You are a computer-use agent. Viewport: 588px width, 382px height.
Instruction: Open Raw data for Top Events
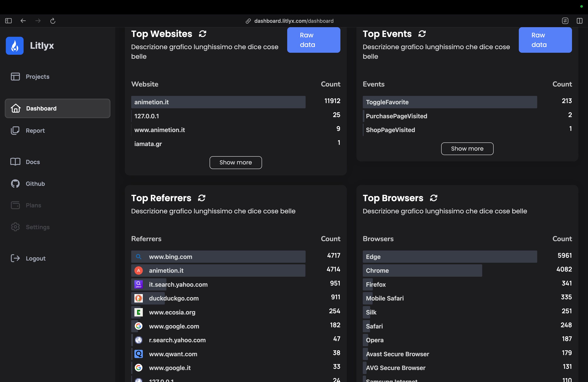coord(545,40)
